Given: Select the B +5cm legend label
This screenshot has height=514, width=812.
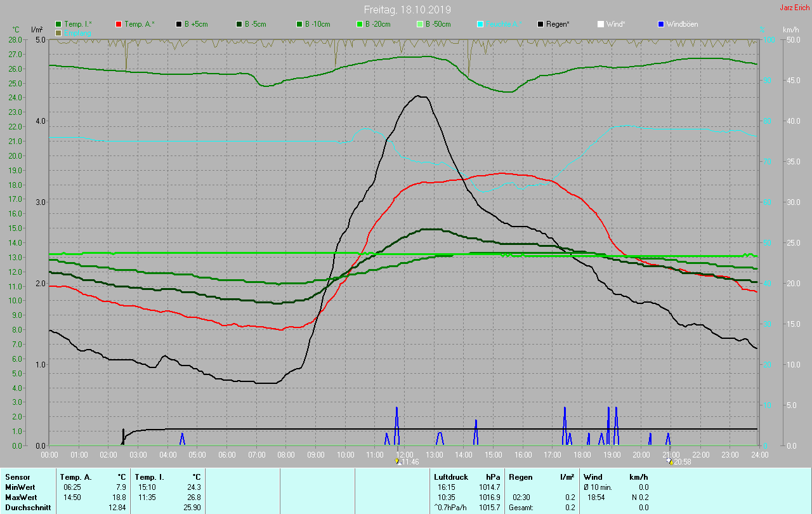Looking at the screenshot, I should click(196, 24).
